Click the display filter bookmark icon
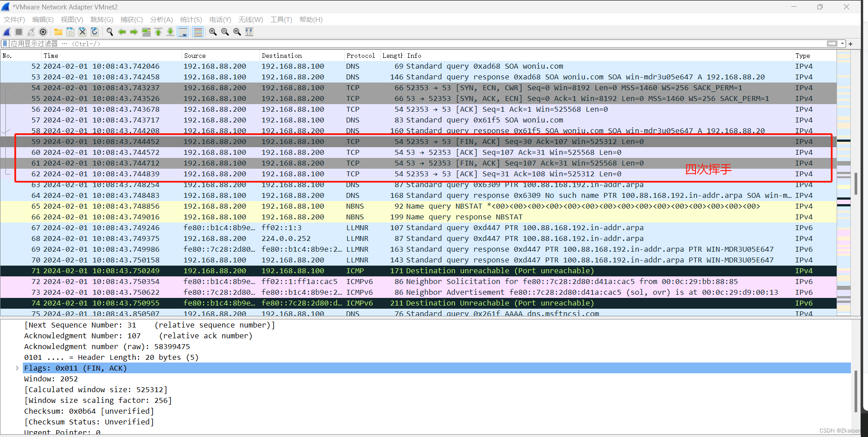The height and width of the screenshot is (437, 868). click(5, 44)
